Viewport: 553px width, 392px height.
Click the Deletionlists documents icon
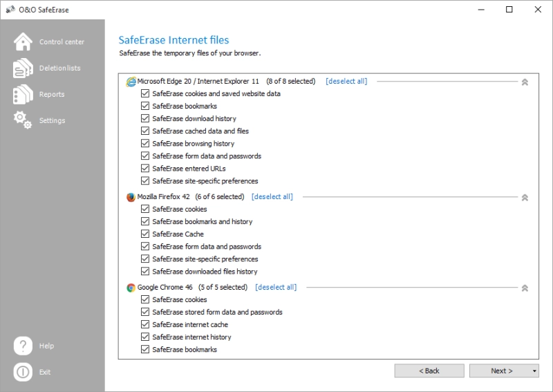point(23,68)
